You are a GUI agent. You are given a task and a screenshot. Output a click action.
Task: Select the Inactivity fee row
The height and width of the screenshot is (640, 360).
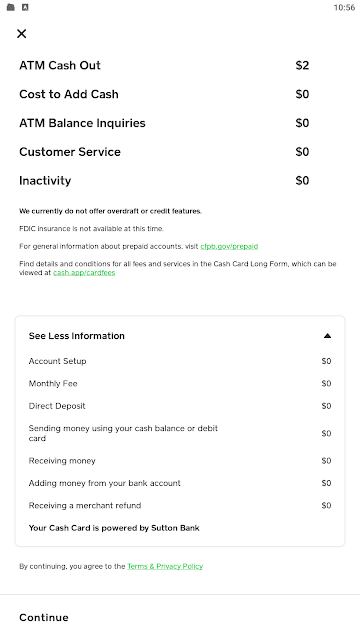164,180
